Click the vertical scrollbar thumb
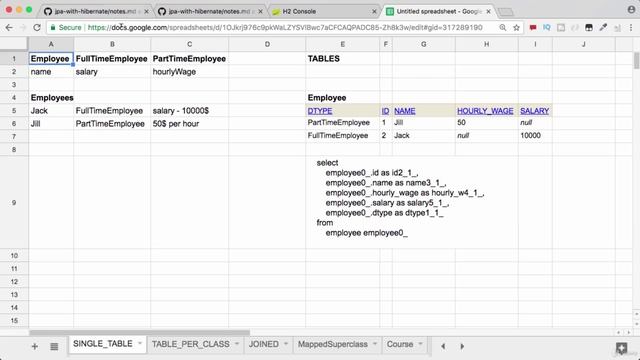640x360 pixels. coord(636,60)
